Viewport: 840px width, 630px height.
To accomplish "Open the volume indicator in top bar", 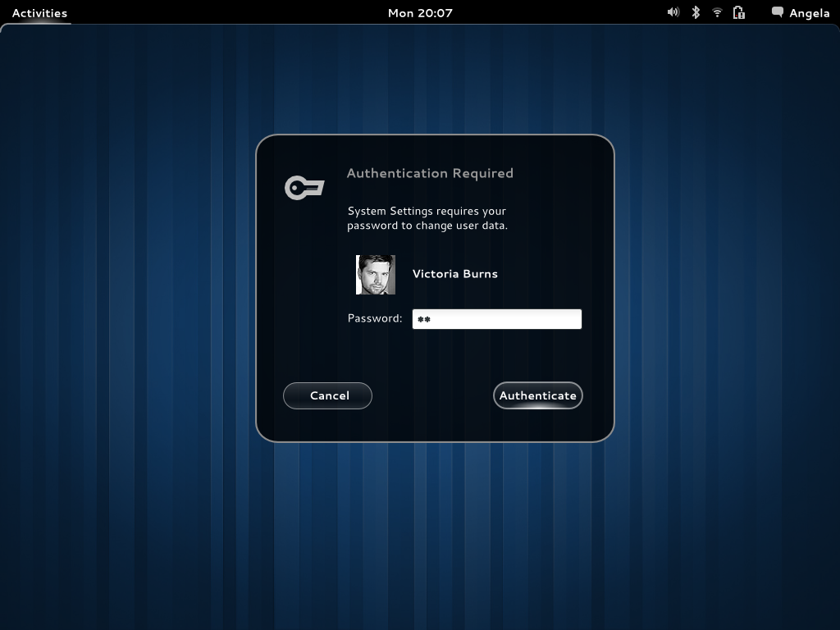I will pyautogui.click(x=673, y=12).
